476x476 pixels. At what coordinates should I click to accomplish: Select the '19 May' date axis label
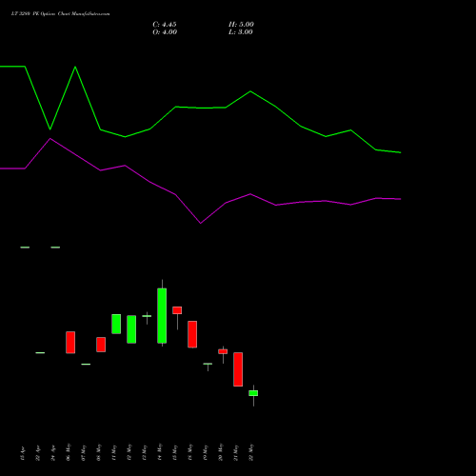pos(206,452)
